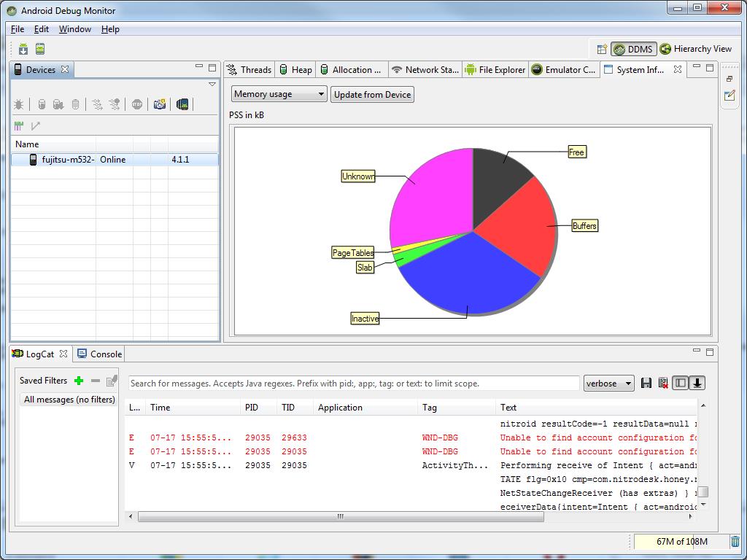The width and height of the screenshot is (747, 560).
Task: Switch to the Console tab
Action: (99, 354)
